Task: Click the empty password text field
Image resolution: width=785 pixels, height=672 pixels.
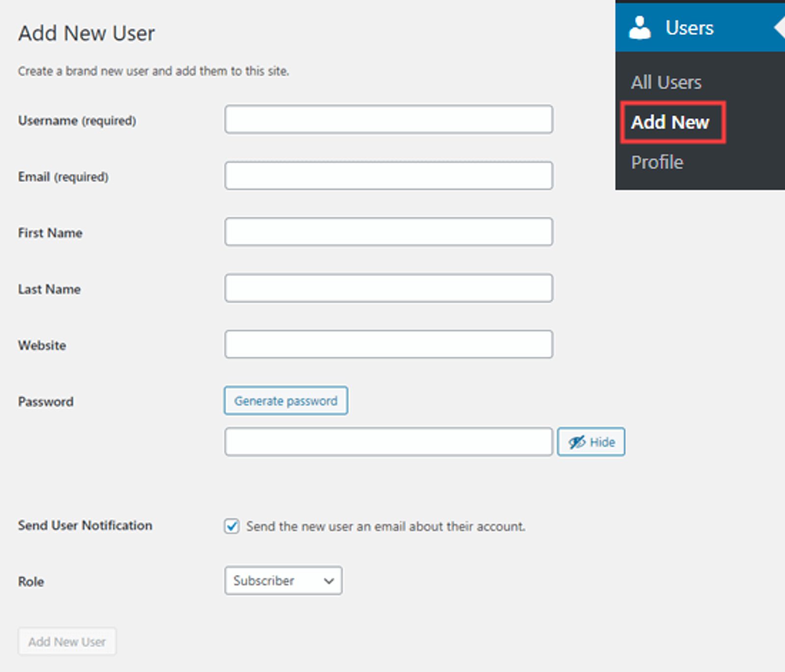Action: pyautogui.click(x=389, y=441)
